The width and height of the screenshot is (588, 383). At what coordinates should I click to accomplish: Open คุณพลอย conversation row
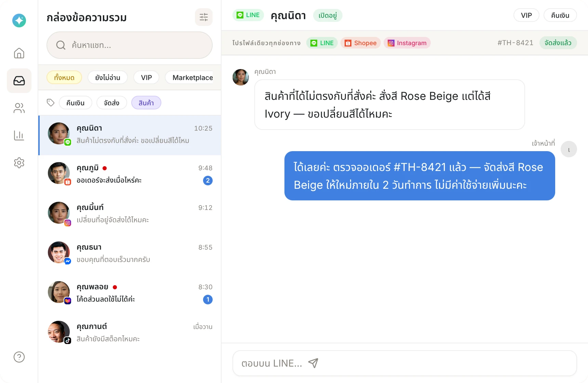tap(130, 294)
